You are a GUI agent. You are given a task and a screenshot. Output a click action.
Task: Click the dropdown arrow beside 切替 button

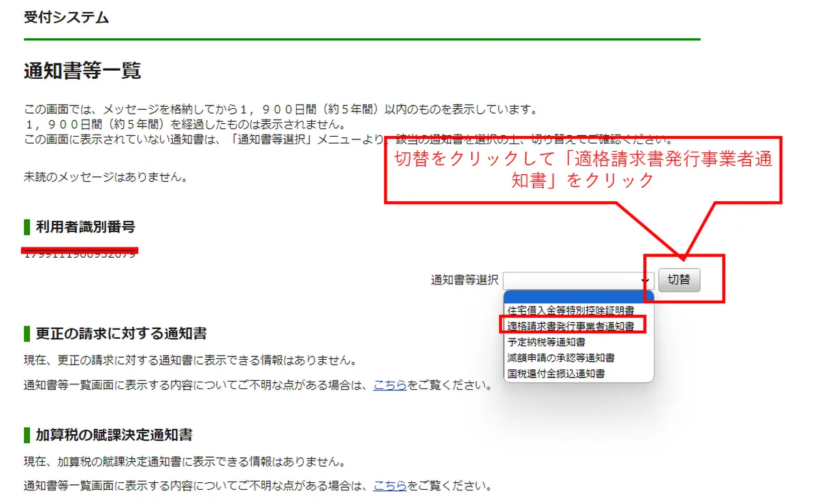[x=645, y=280]
